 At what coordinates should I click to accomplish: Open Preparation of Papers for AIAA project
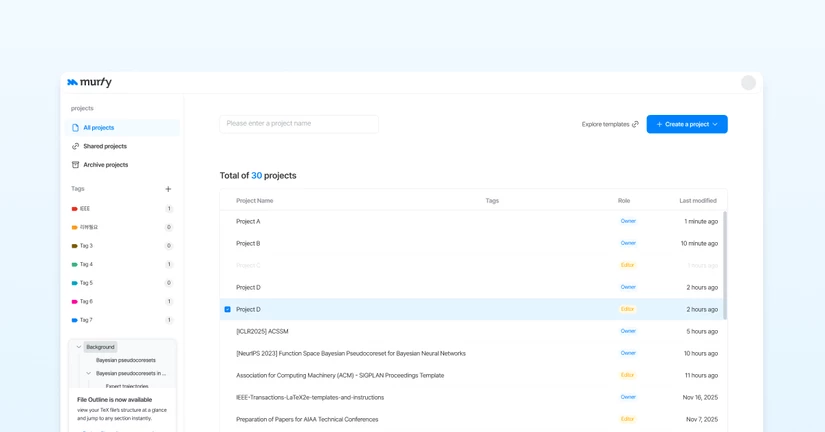(472, 419)
